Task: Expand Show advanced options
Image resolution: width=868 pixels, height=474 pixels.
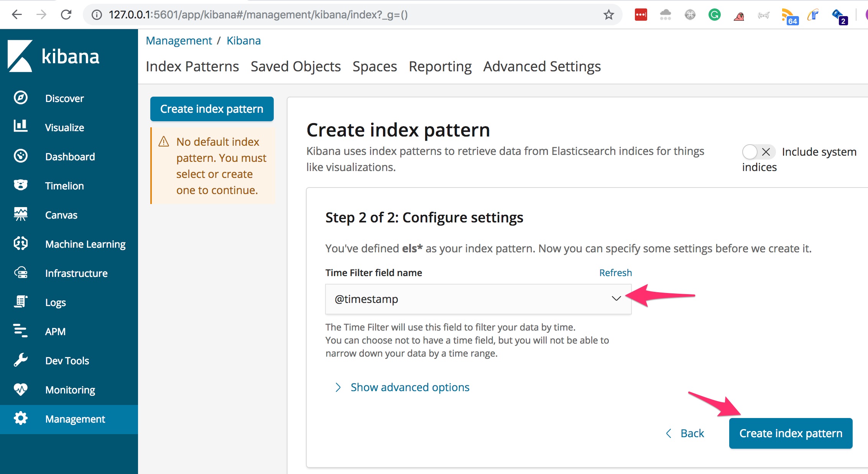Action: click(409, 387)
